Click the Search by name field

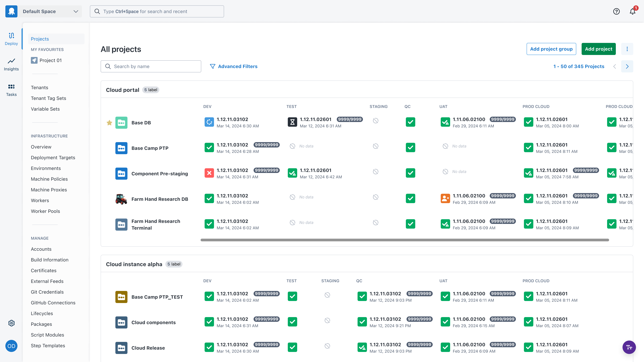[x=151, y=66]
